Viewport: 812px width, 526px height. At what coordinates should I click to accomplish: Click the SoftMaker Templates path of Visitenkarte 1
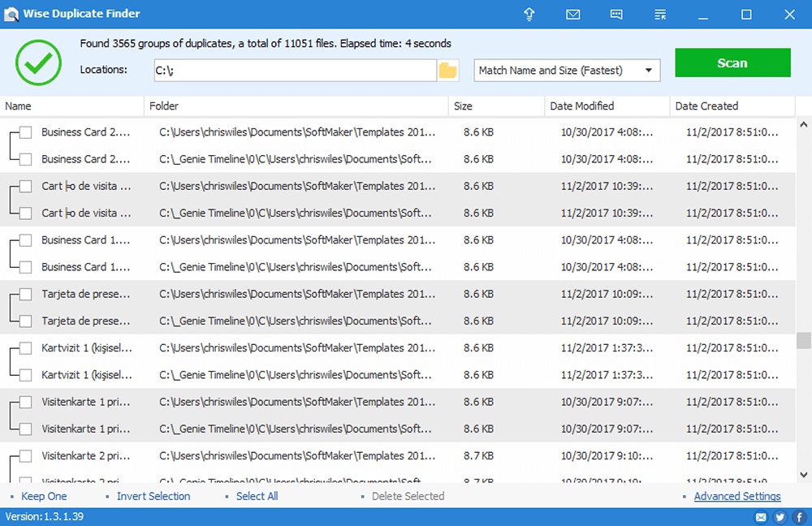(297, 403)
